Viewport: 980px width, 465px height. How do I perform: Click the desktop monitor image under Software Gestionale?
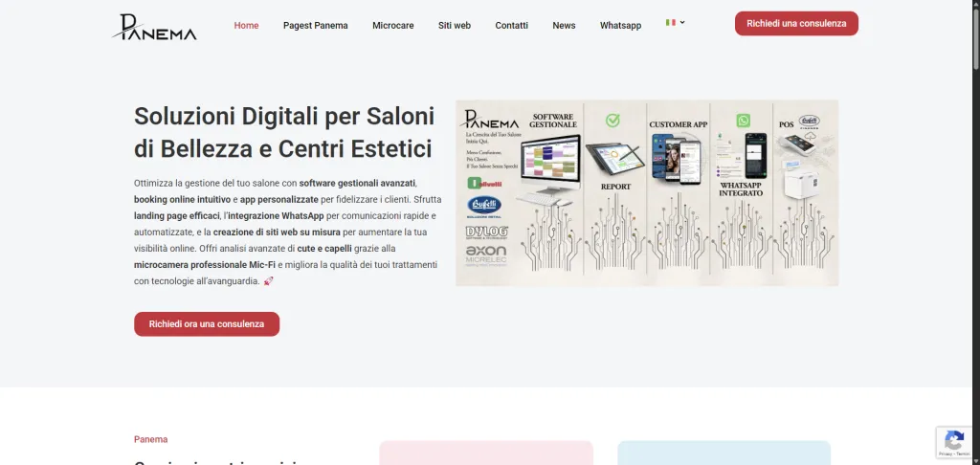point(548,160)
